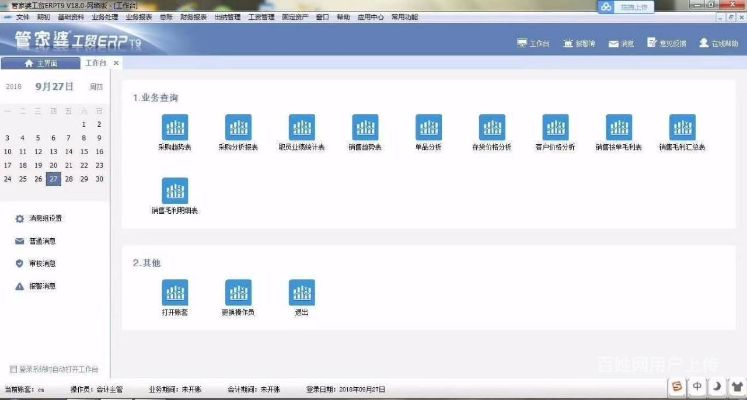Open the 采购分析报表 report icon
Screen dimensions: 747x400
(238, 127)
